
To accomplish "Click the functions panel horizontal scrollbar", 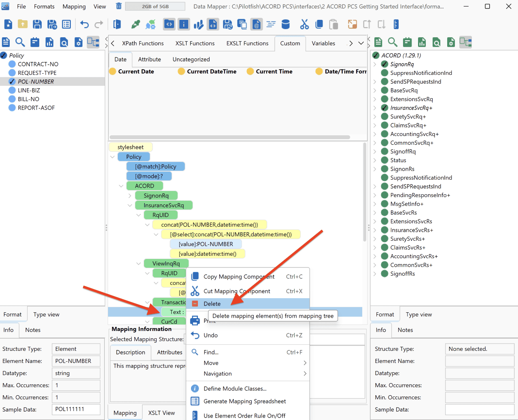I will pos(230,137).
